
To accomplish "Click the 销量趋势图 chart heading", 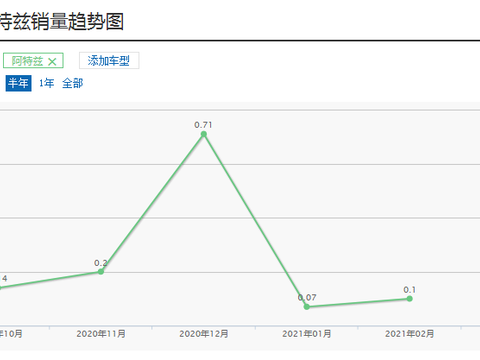I will coord(78,22).
